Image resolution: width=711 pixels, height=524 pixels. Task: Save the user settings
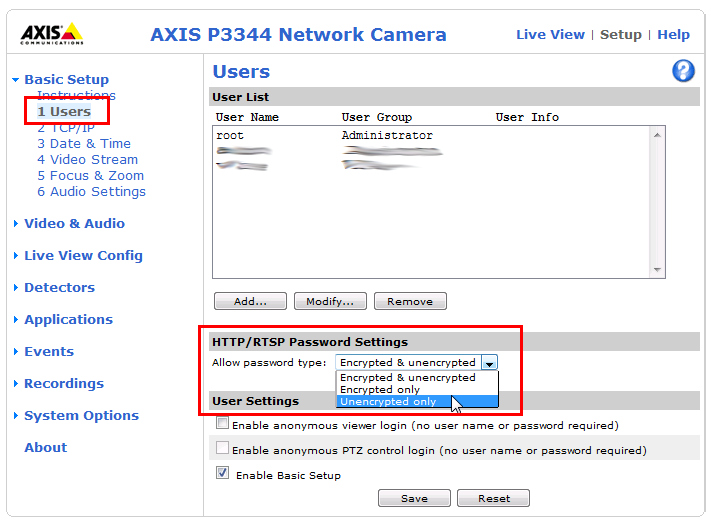[x=414, y=498]
